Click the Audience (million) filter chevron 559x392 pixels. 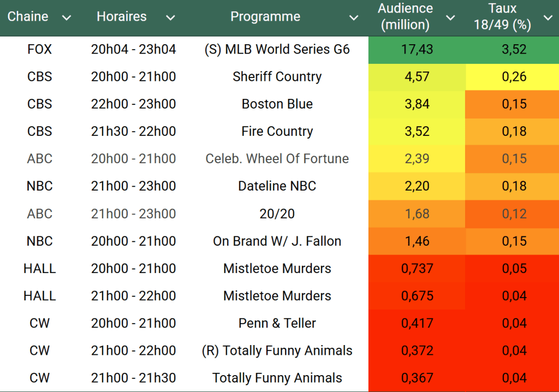[450, 18]
